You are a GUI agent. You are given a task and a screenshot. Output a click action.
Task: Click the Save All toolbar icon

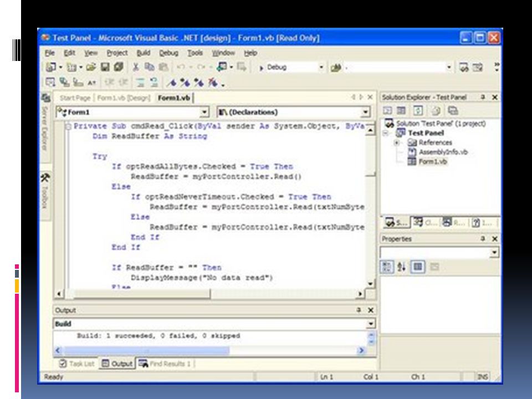click(x=119, y=67)
